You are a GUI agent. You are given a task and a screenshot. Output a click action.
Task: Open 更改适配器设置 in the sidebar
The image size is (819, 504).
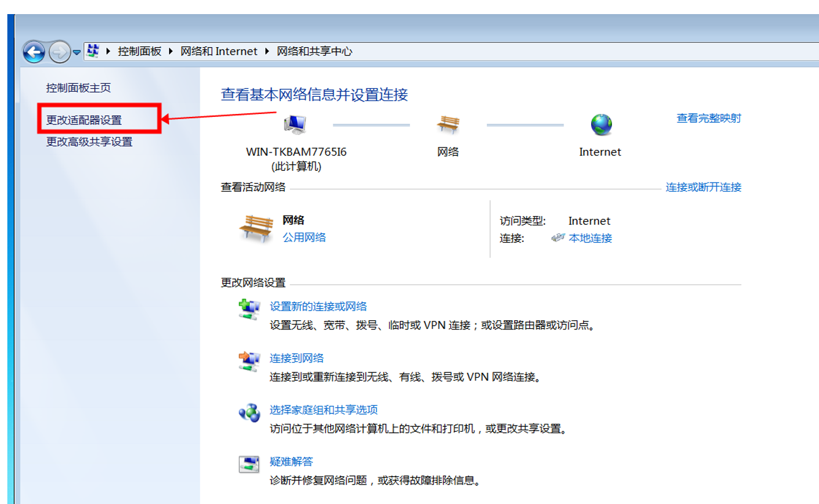[84, 120]
